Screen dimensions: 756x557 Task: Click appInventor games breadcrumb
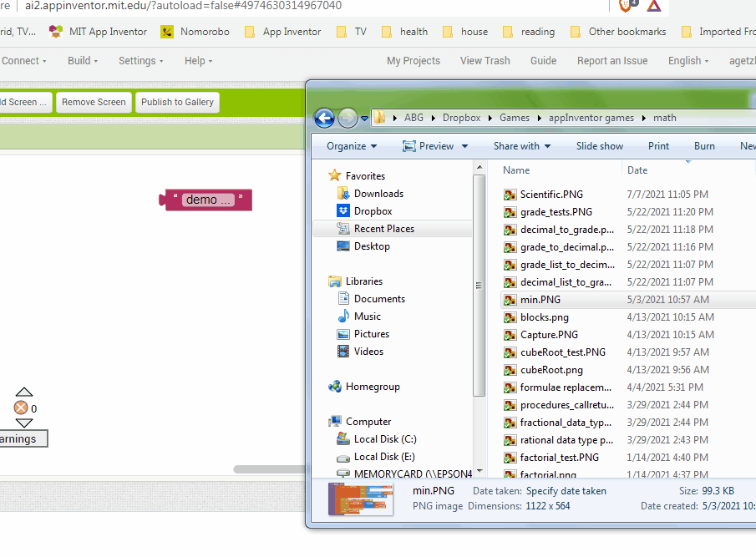pos(591,118)
